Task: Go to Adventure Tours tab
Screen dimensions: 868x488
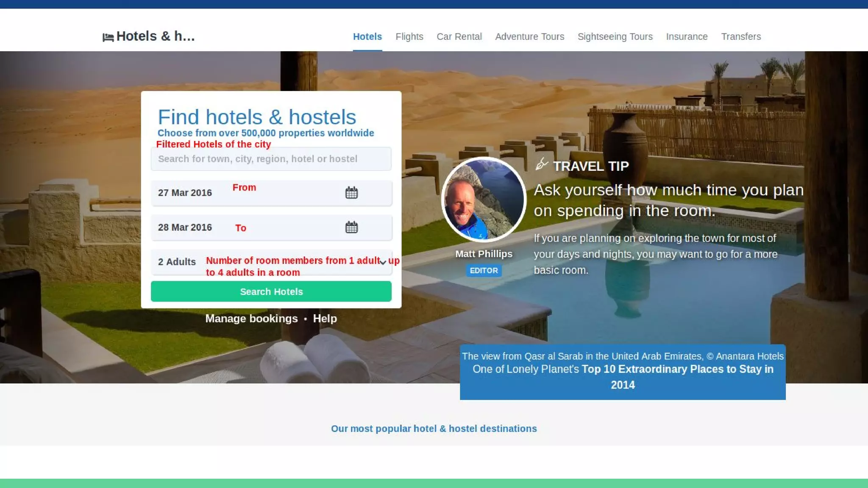Action: 529,37
